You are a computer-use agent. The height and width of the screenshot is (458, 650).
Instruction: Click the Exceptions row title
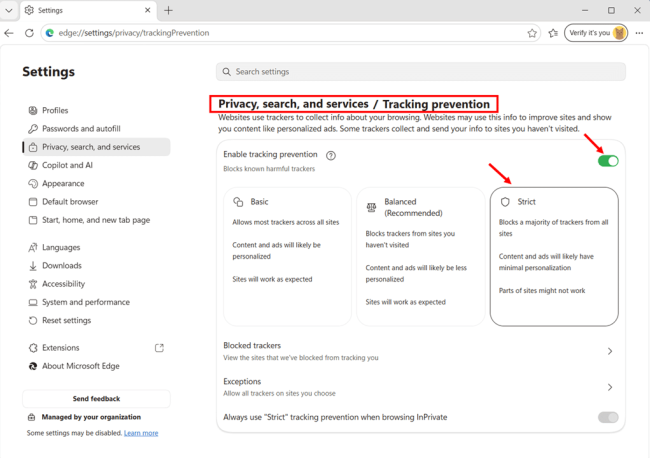(242, 381)
